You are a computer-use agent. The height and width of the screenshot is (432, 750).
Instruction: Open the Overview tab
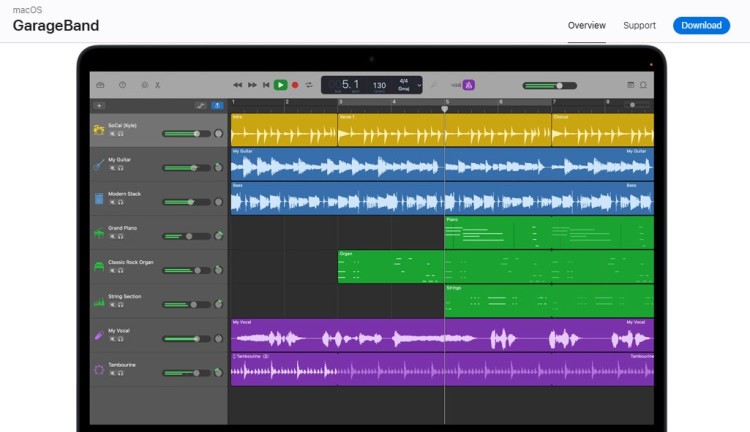[x=586, y=25]
